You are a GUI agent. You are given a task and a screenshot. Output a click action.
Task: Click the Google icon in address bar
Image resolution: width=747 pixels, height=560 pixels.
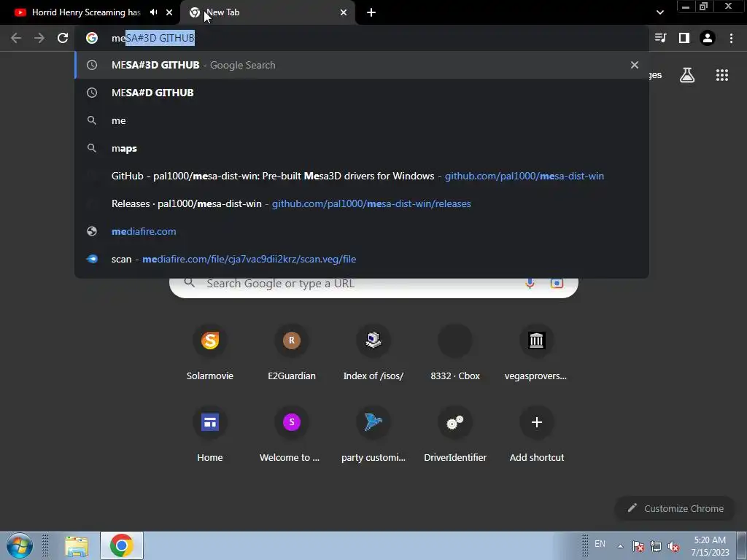[92, 38]
